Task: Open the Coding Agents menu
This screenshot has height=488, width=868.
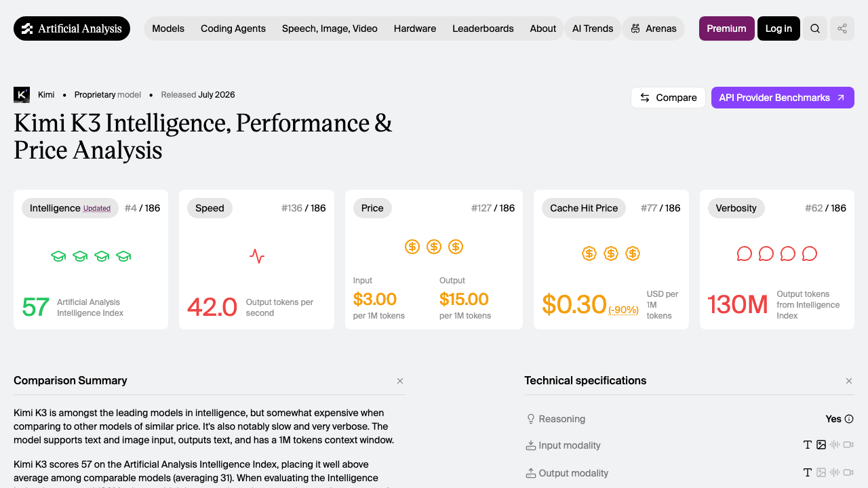Action: pos(233,28)
